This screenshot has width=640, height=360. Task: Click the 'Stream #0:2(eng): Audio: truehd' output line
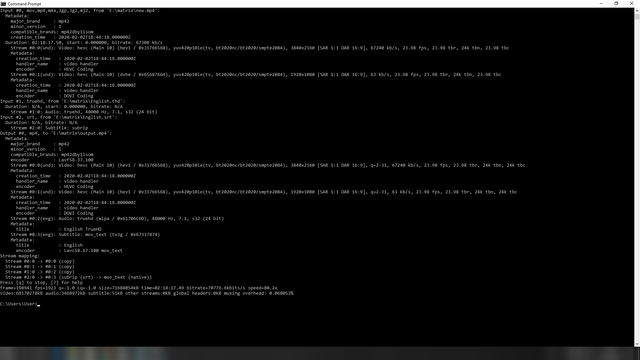[x=117, y=218]
